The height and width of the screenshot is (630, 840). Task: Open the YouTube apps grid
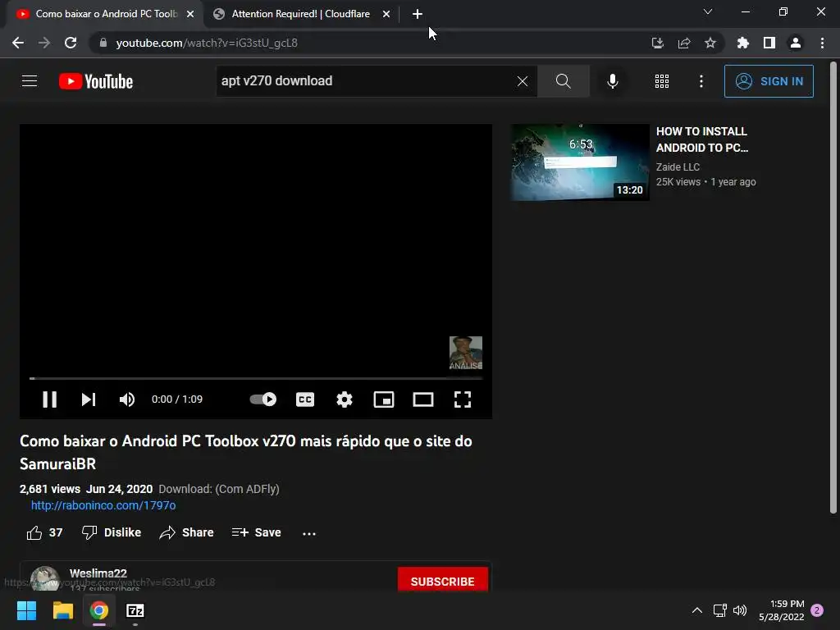click(662, 81)
